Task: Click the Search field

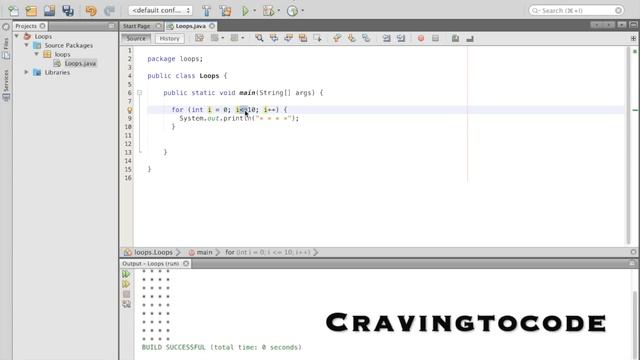Action: pyautogui.click(x=576, y=10)
